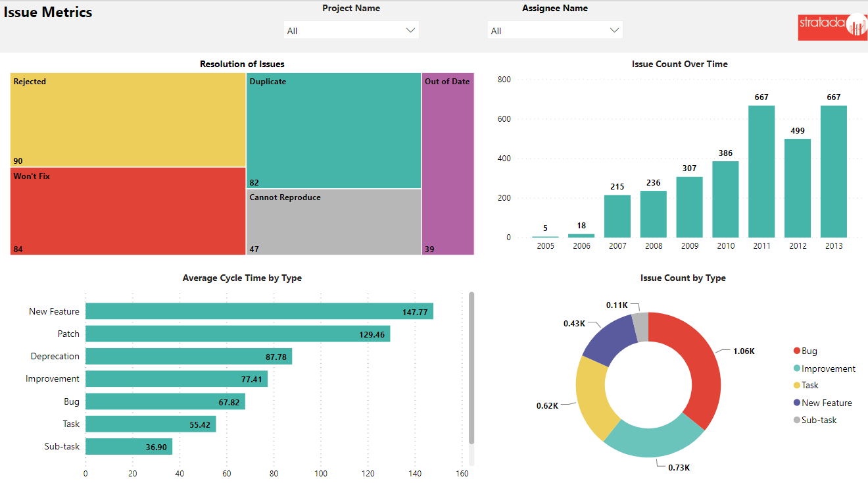
Task: Select the Task legend entry
Action: tap(809, 386)
